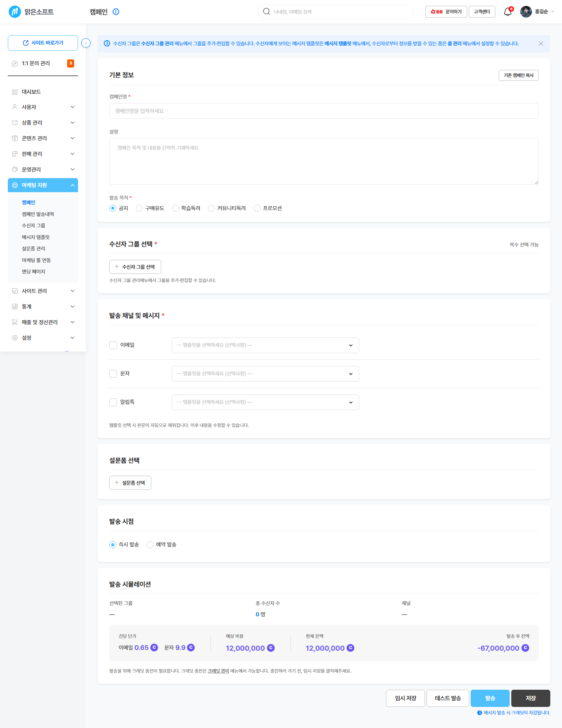Click the 맑은소프트 logo icon
This screenshot has width=562, height=728.
click(15, 12)
